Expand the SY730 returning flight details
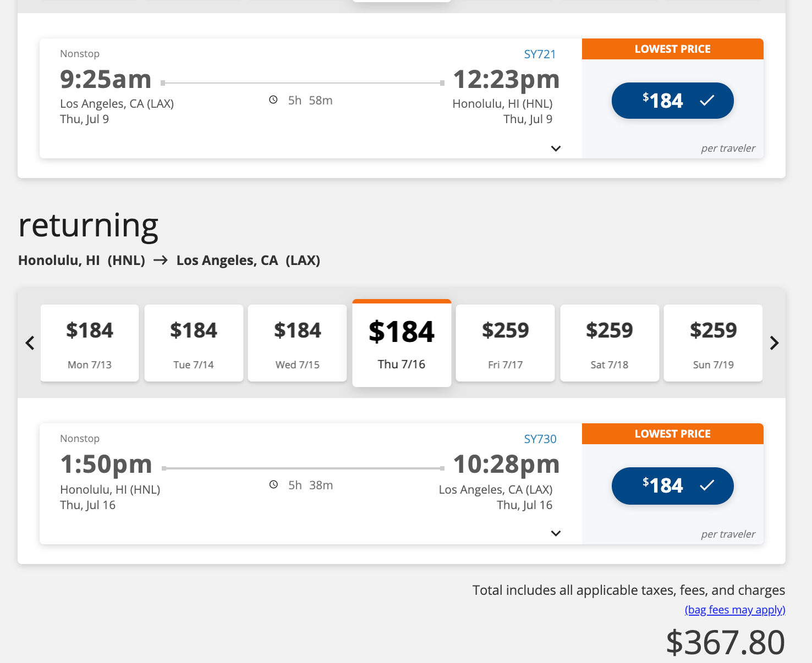 (556, 533)
